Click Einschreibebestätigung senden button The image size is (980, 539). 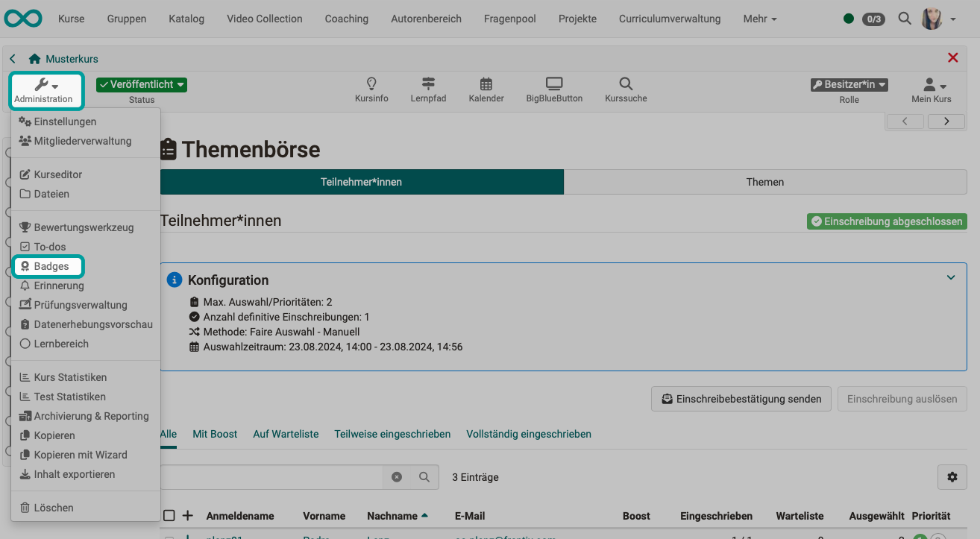(741, 399)
